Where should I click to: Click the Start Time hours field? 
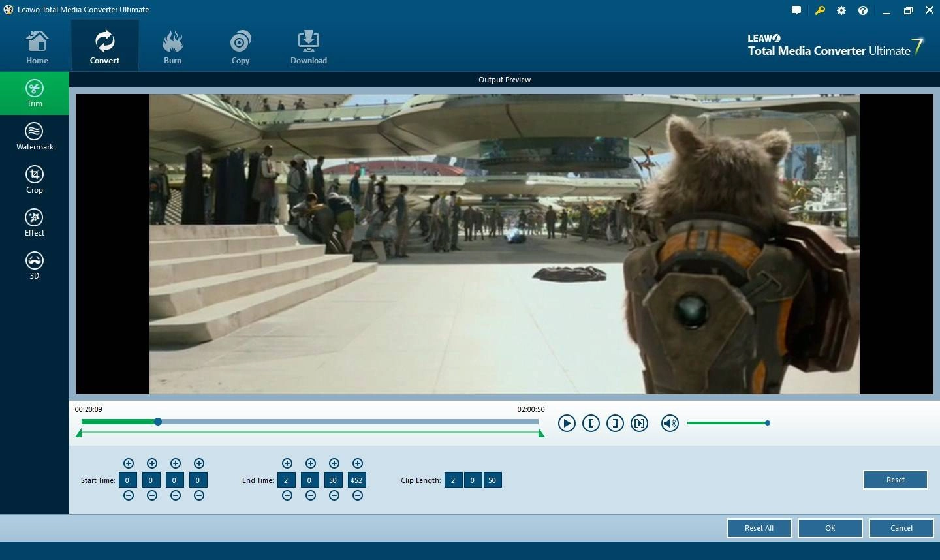[x=128, y=480]
